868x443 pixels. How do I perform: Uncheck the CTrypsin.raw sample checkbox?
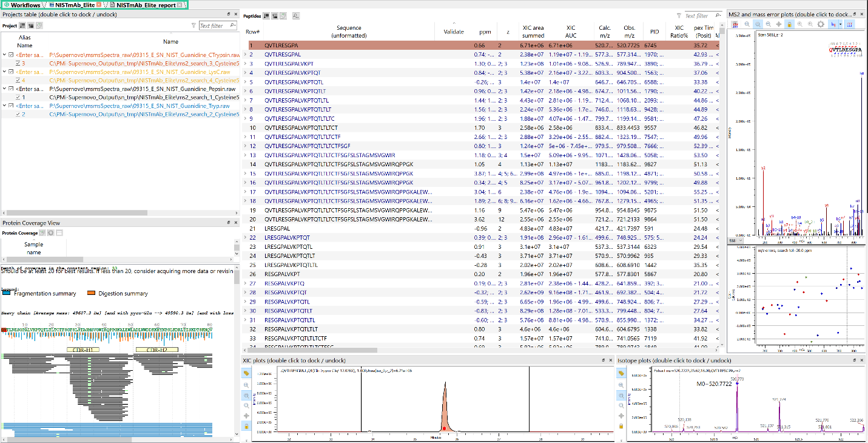(x=12, y=55)
